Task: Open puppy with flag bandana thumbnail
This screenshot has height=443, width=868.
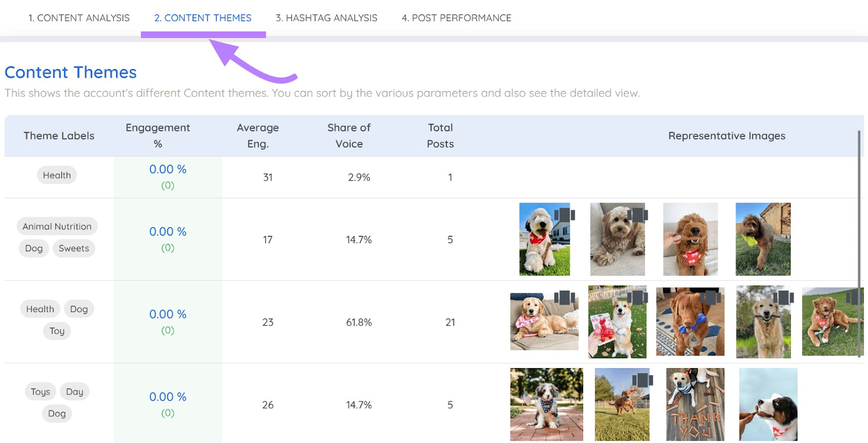Action: (546, 404)
